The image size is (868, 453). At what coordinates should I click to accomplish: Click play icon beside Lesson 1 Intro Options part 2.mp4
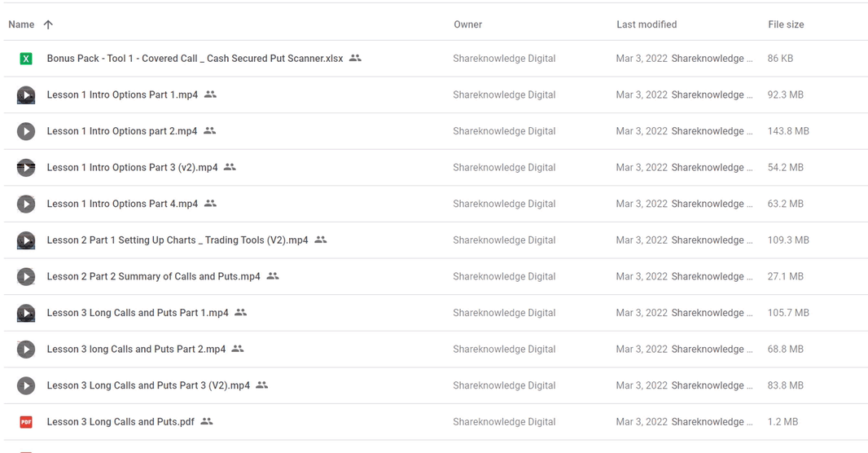click(x=25, y=131)
